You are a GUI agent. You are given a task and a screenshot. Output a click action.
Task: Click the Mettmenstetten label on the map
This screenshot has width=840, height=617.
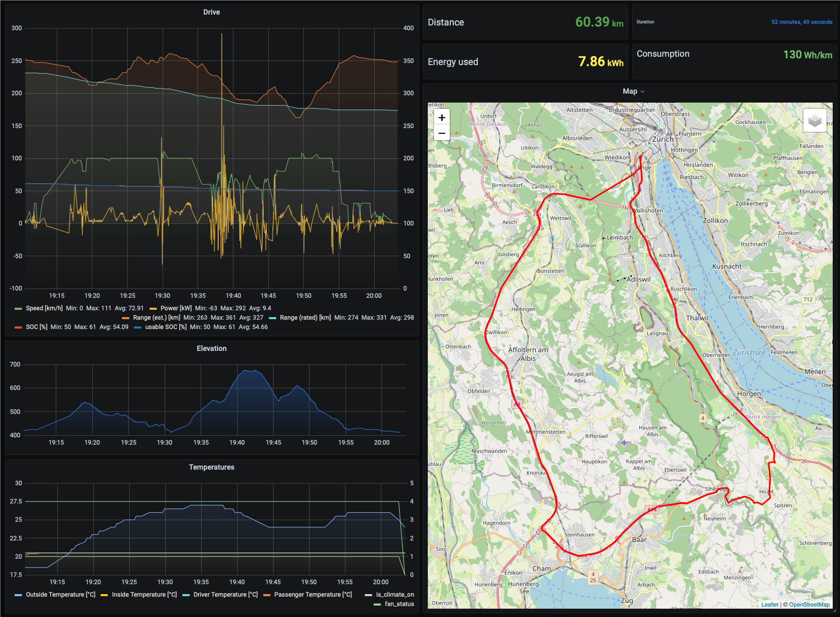point(546,432)
